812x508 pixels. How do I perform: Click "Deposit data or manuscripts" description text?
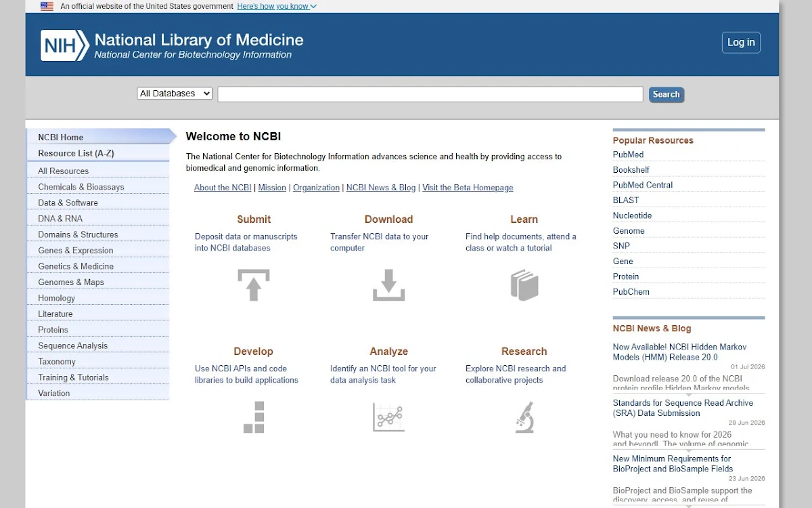pos(246,242)
